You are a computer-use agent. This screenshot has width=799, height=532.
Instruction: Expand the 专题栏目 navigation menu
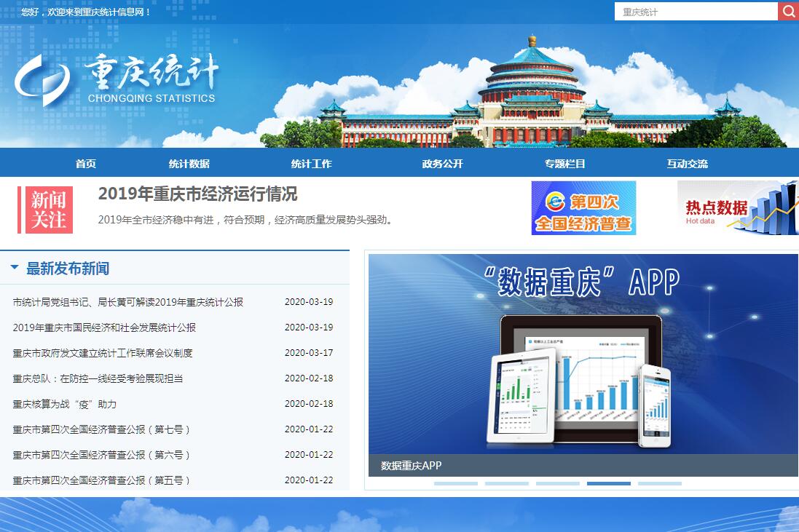(564, 164)
